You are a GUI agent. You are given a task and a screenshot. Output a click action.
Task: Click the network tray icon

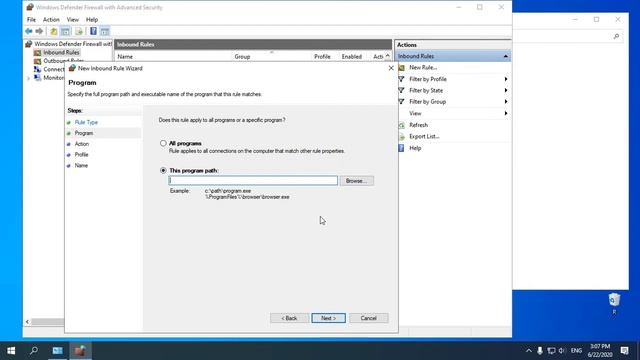tap(551, 351)
